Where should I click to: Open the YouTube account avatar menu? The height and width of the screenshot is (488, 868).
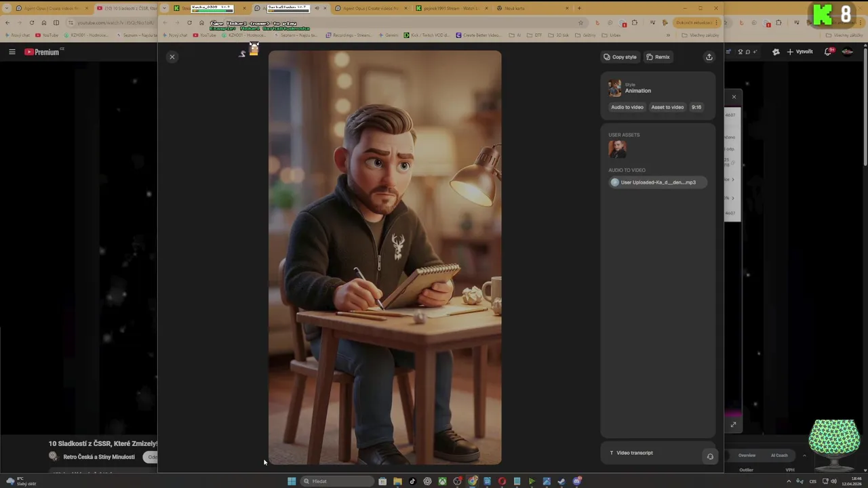tap(848, 52)
